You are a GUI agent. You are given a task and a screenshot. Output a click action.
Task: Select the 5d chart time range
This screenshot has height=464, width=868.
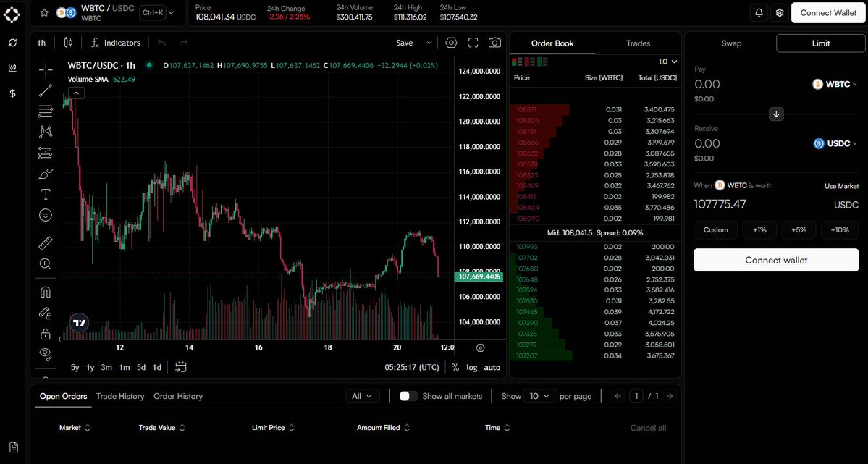(x=141, y=367)
